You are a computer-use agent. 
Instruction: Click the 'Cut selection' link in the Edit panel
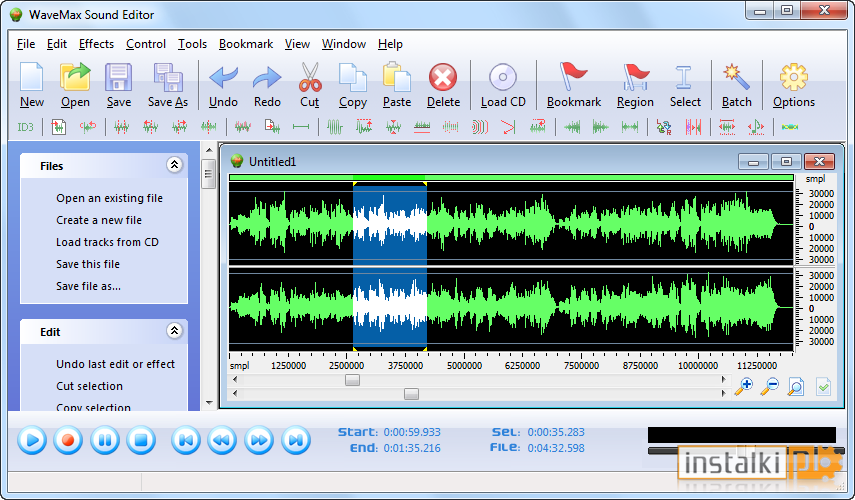[x=89, y=385]
